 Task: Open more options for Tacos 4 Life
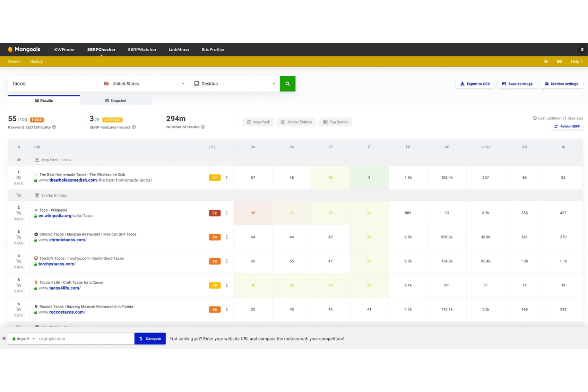click(x=227, y=285)
